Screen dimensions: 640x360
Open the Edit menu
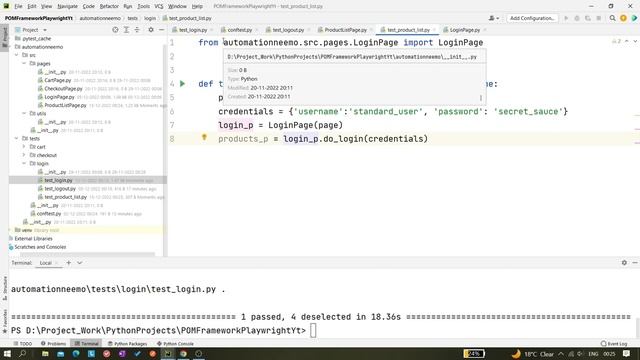[32, 6]
